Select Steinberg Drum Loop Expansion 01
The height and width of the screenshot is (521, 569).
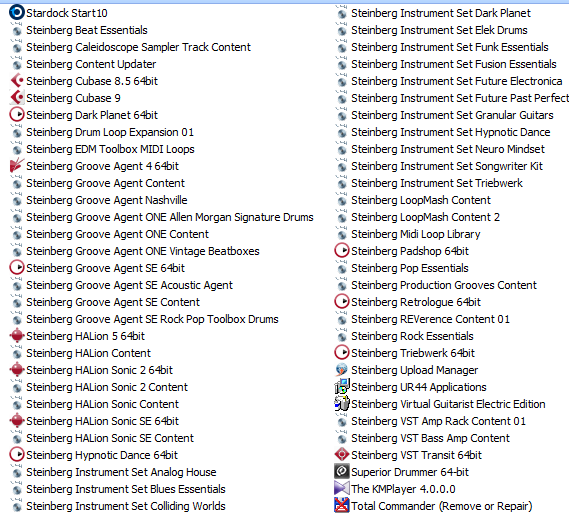(x=110, y=132)
